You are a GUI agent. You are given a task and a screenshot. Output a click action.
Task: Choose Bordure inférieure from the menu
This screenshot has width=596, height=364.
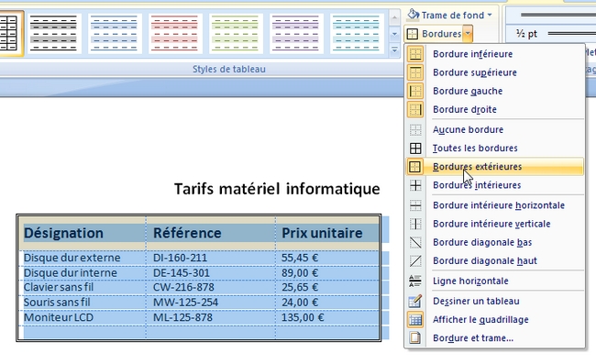pos(495,54)
